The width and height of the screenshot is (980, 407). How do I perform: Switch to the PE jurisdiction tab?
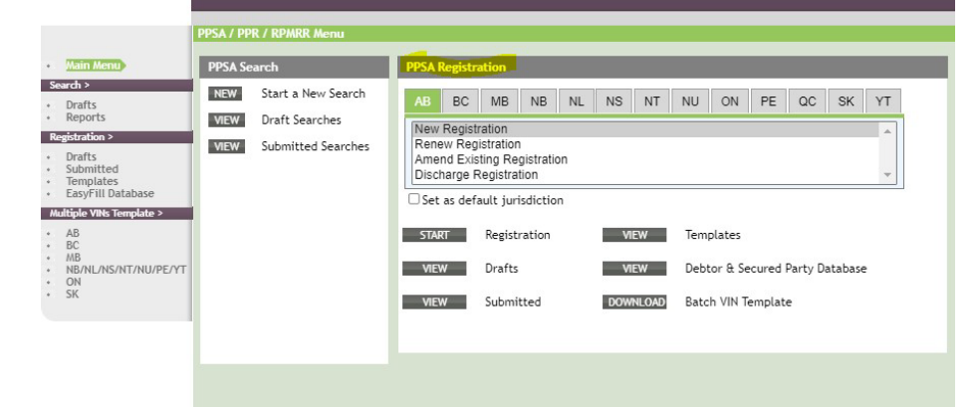click(768, 102)
